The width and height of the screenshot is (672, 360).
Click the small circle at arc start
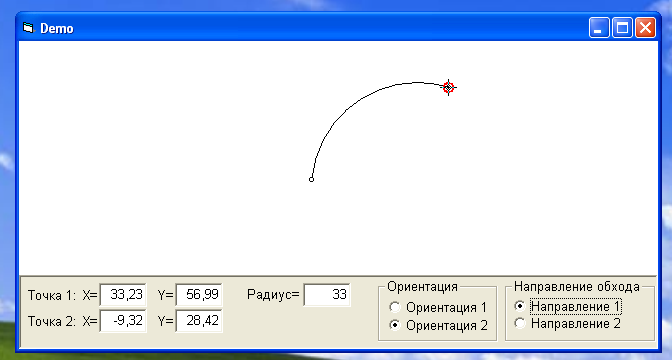coord(312,179)
